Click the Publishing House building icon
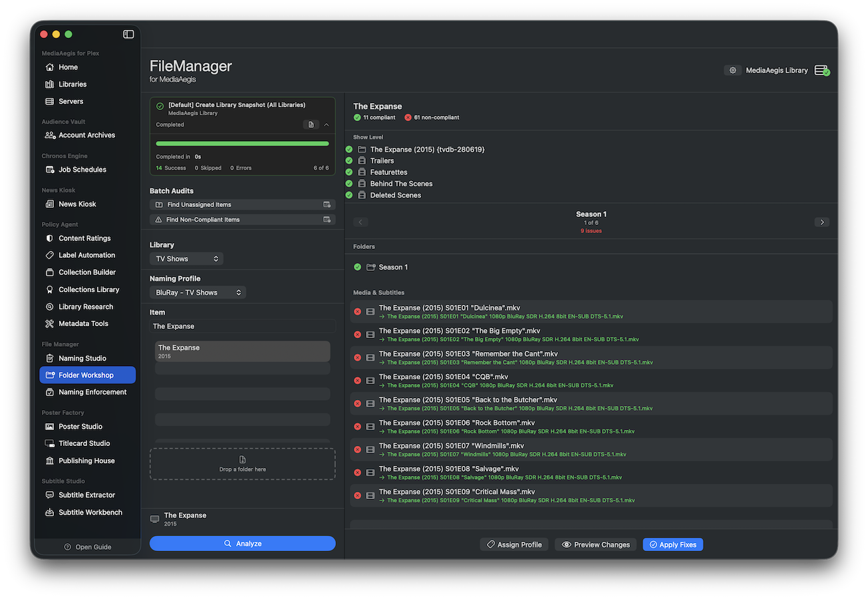Image resolution: width=868 pixels, height=599 pixels. (50, 461)
